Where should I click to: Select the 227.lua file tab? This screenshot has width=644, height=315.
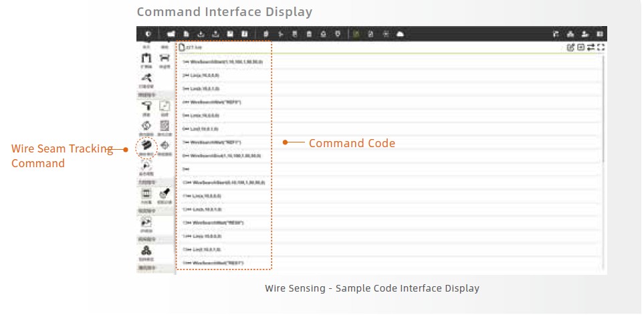click(x=191, y=47)
